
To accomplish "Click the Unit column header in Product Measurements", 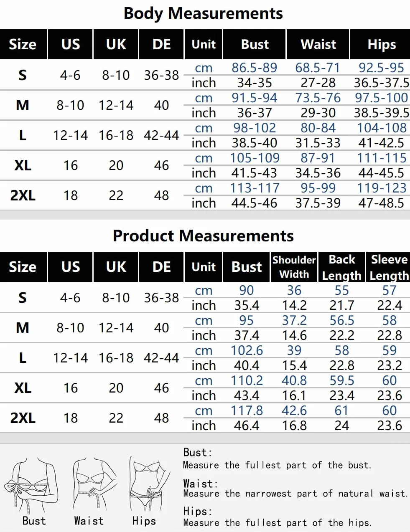I will pyautogui.click(x=204, y=267).
